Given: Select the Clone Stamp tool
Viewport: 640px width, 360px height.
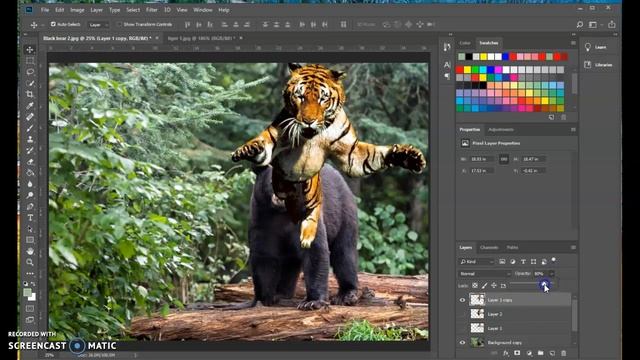Looking at the screenshot, I should point(30,139).
